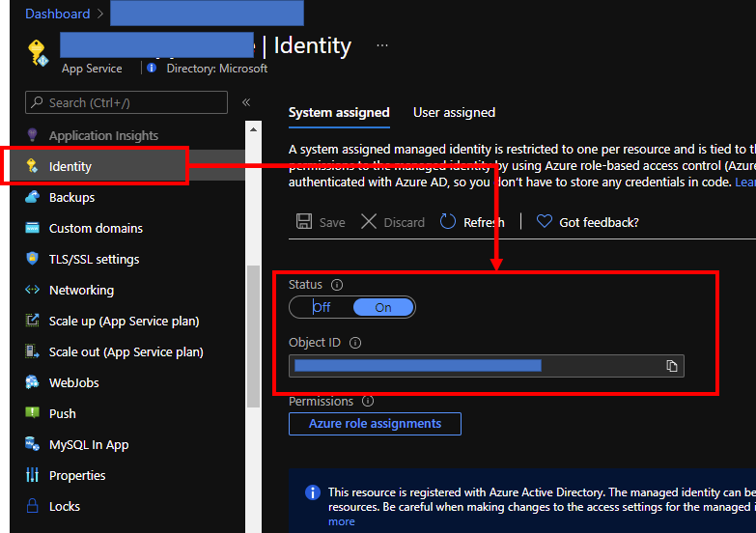
Task: Open the Locks padlock icon
Action: click(32, 506)
